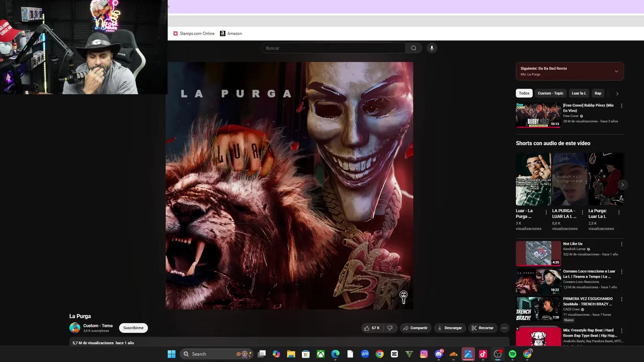Open Xbox app from taskbar
This screenshot has height=362, width=644.
tap(320, 354)
